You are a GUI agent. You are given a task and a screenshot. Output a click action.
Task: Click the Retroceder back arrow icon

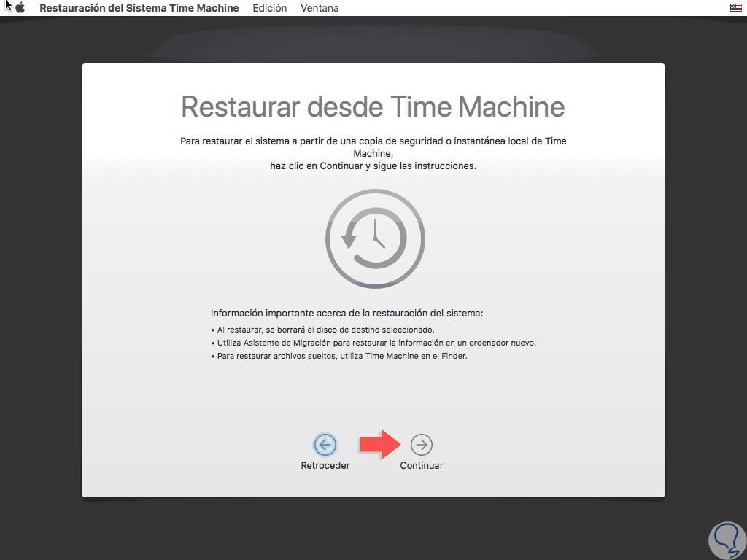325,445
